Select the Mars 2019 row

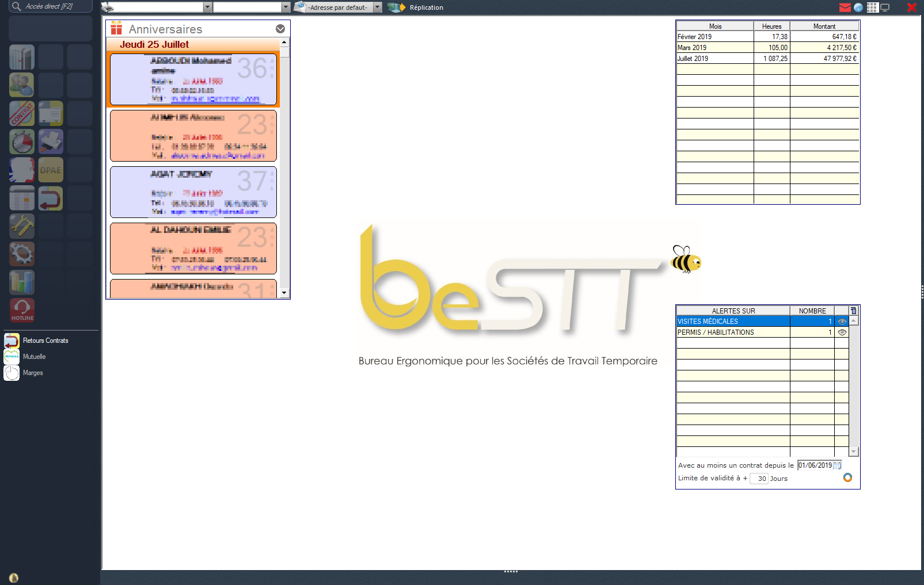coord(767,48)
